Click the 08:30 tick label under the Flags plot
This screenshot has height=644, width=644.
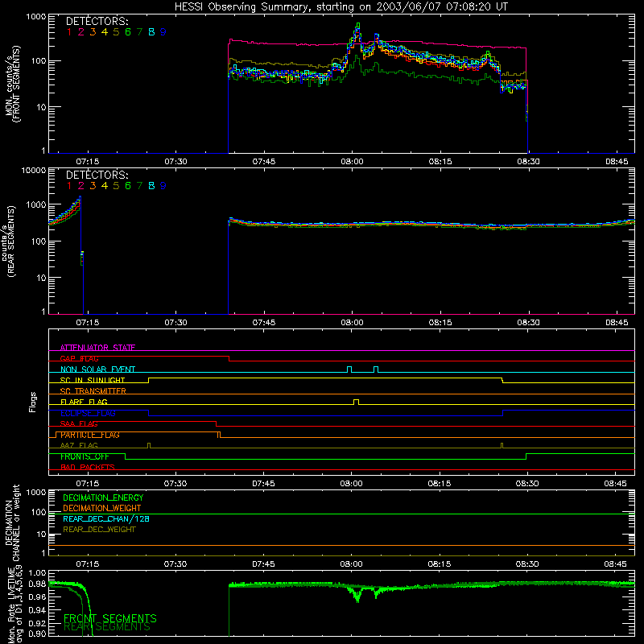tap(527, 484)
